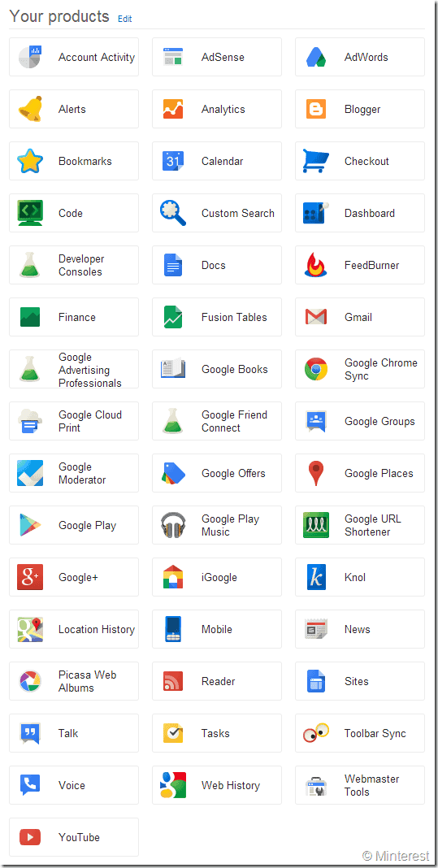The image size is (438, 868).
Task: Click the YouTube play icon
Action: (x=30, y=837)
